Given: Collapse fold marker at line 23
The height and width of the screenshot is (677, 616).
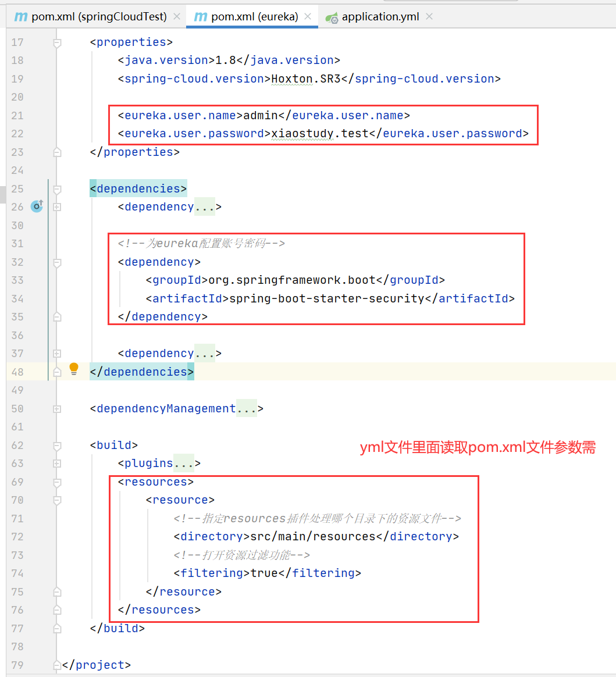Looking at the screenshot, I should 57,152.
